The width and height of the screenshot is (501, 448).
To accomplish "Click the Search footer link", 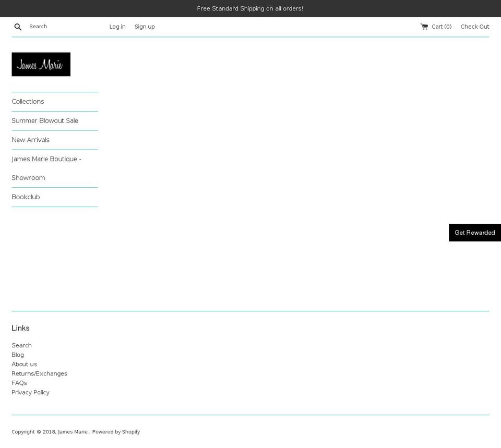I will point(21,345).
